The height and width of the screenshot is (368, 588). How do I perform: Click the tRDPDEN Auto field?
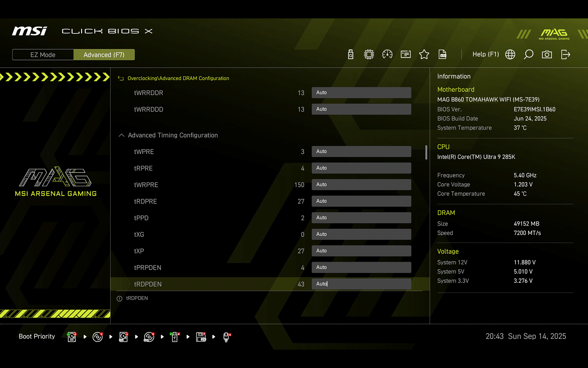coord(361,284)
